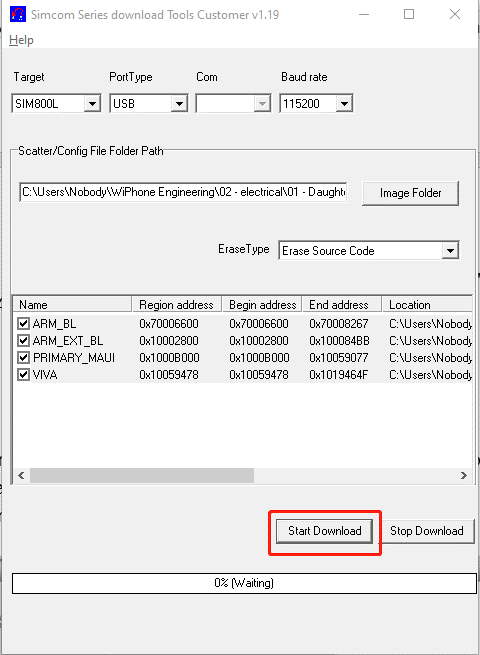The width and height of the screenshot is (480, 655).
Task: Click the left scroll arrow of the list
Action: coord(21,475)
